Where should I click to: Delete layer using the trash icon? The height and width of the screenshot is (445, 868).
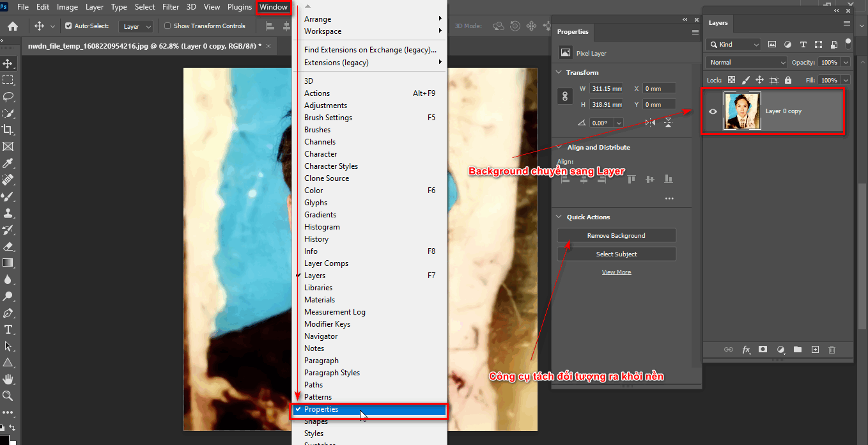[x=832, y=350]
